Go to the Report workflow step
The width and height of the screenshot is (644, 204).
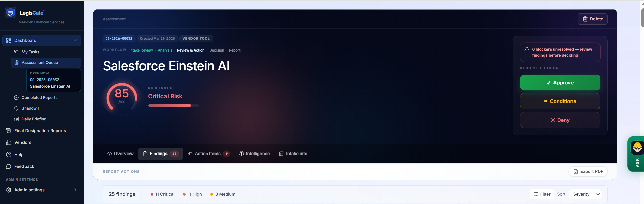[235, 50]
